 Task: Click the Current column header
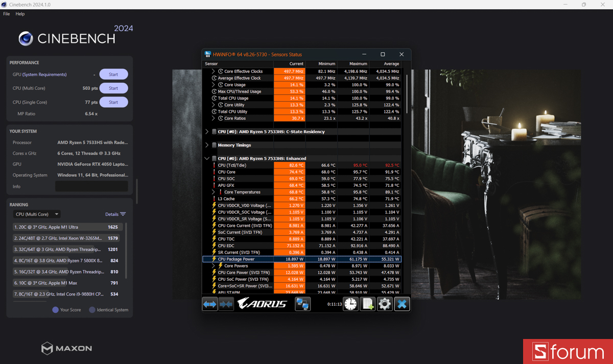289,64
